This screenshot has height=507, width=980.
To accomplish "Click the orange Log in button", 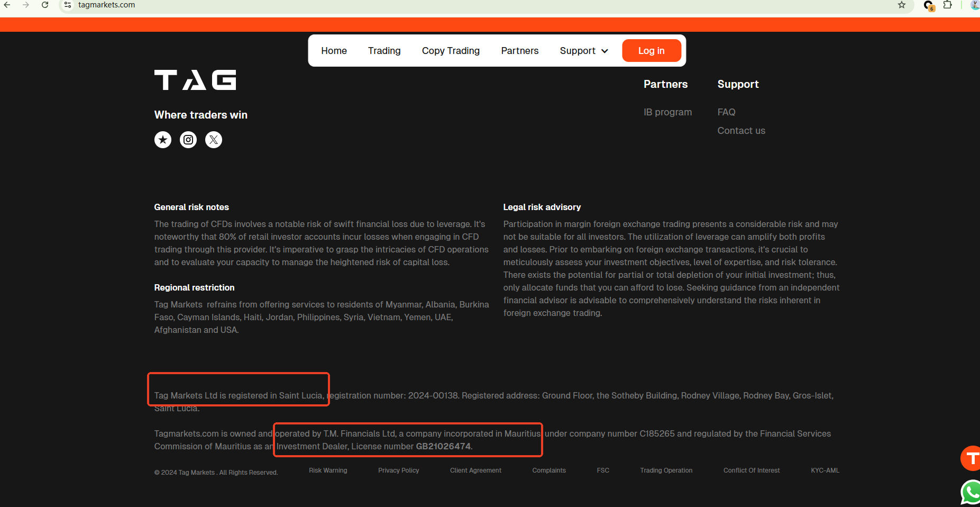I will click(x=652, y=51).
